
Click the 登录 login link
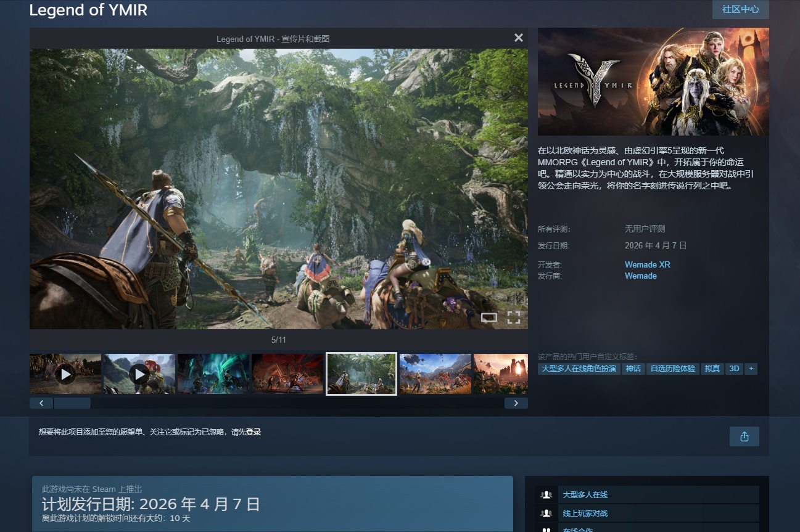[254, 432]
